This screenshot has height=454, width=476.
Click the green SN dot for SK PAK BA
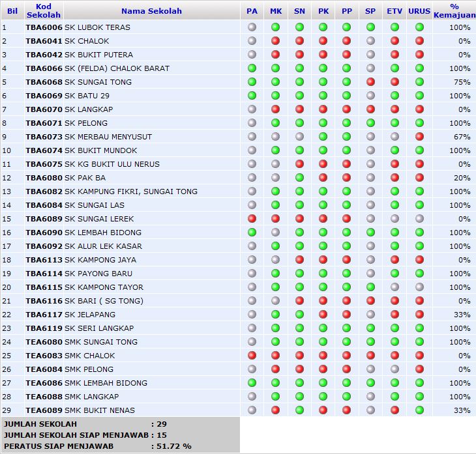point(299,178)
